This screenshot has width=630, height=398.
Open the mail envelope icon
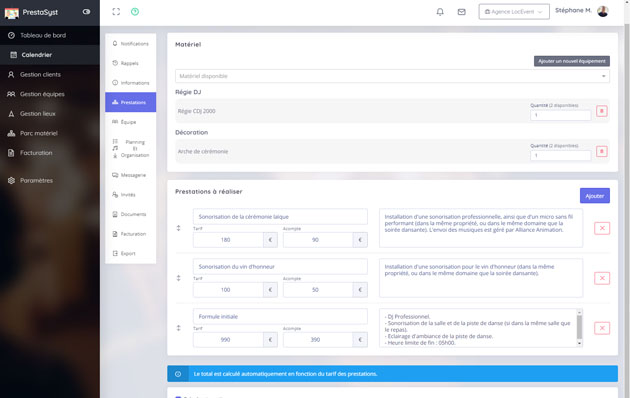tap(461, 12)
